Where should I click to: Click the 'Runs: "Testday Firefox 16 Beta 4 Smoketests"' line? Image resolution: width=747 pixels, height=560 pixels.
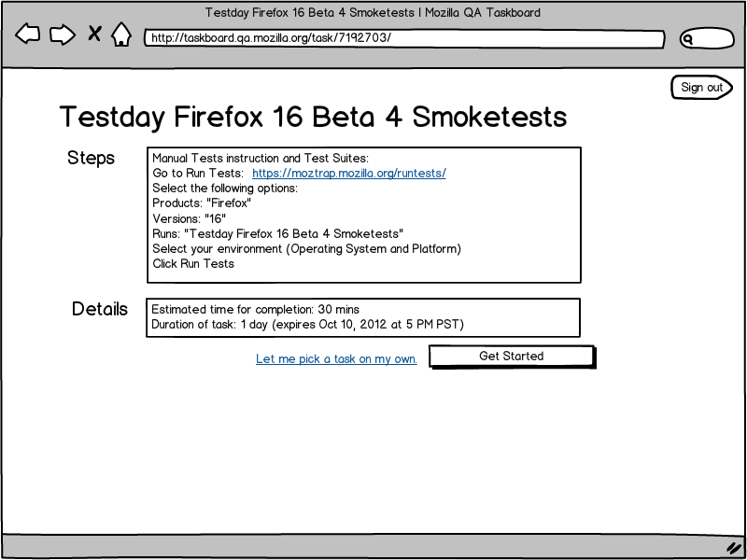pyautogui.click(x=277, y=234)
